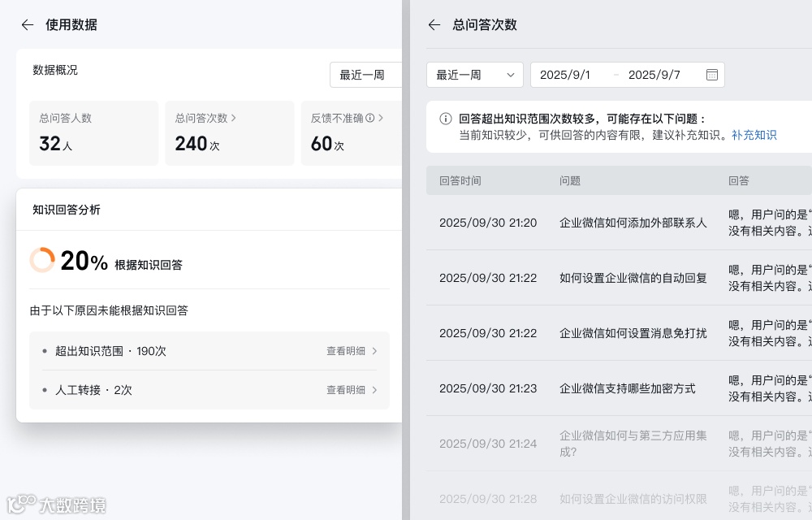Click the 回答时间 column header

point(460,180)
